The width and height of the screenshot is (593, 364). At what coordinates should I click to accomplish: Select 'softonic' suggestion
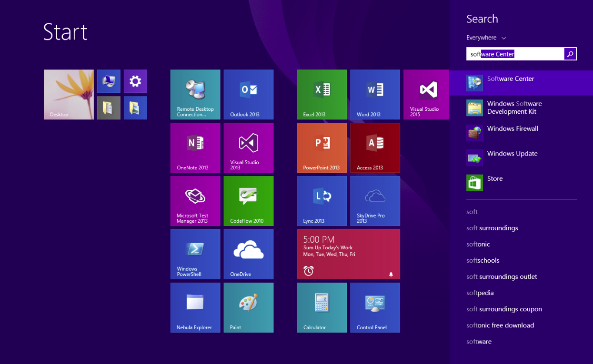478,244
